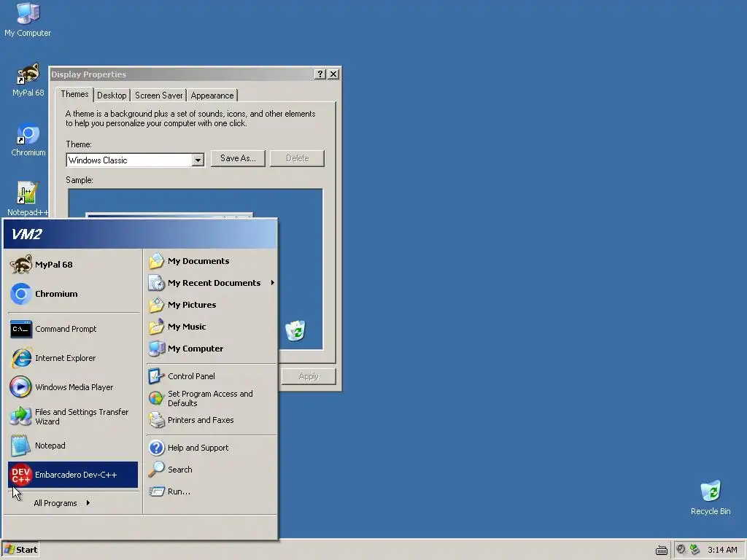The image size is (747, 560).
Task: Click the Display Properties help button
Action: pos(320,74)
